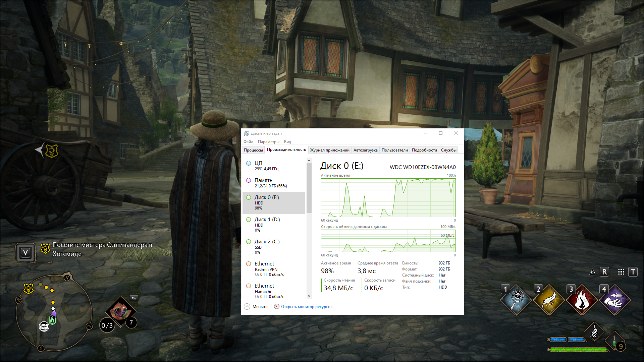Open the Автозагрузка tab

tap(365, 150)
